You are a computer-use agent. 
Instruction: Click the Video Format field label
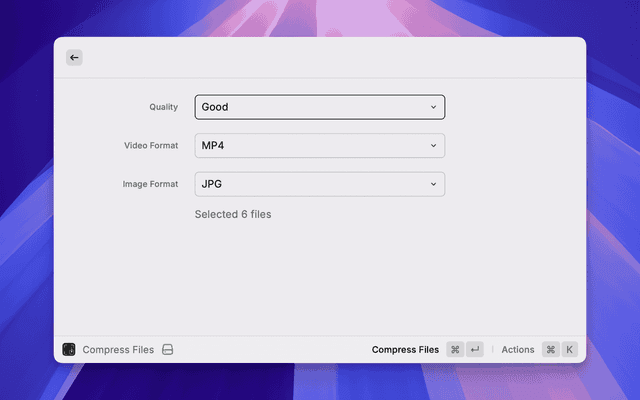click(x=151, y=146)
